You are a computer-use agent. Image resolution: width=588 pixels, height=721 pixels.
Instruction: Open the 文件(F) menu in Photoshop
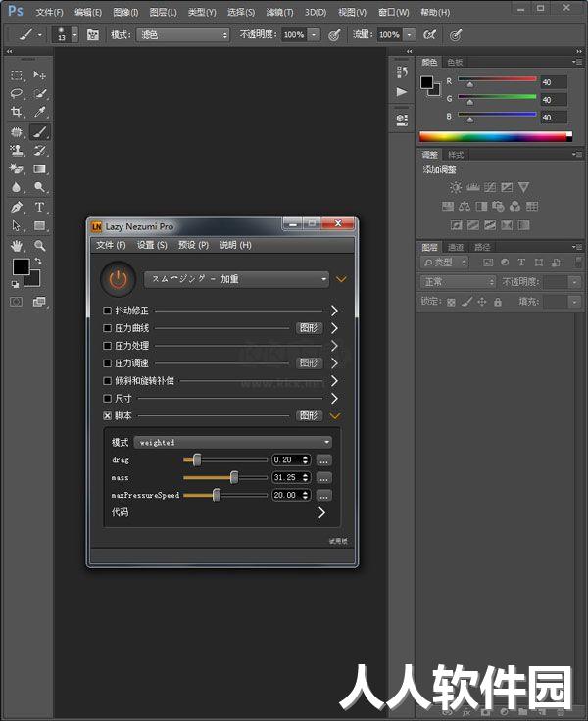(x=49, y=13)
